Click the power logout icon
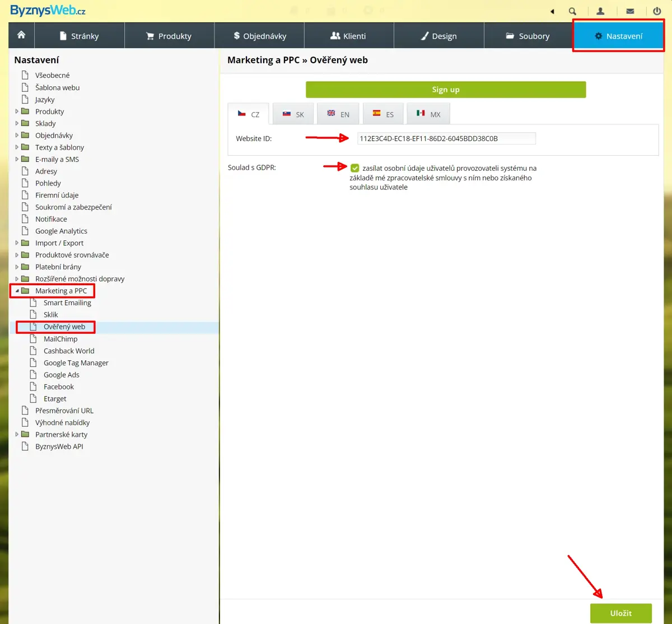The image size is (672, 624). [x=657, y=11]
